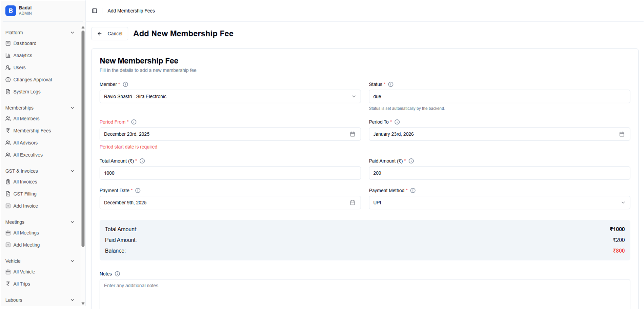Click info icon beside Total Amount

[x=142, y=161]
